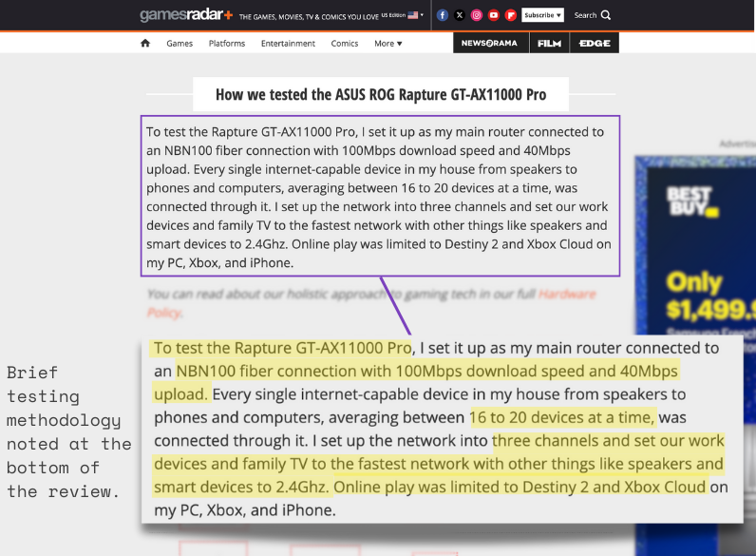This screenshot has height=556, width=756.
Task: Click the Search magnifier icon
Action: click(x=606, y=15)
